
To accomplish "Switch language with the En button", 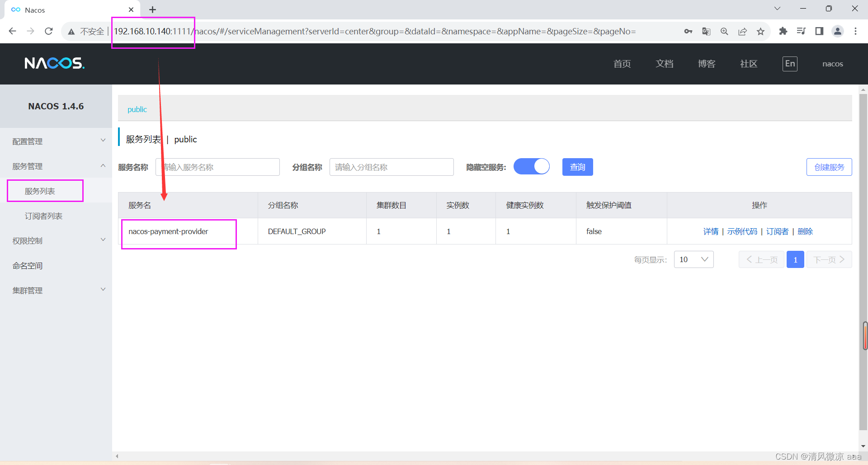I will point(790,64).
